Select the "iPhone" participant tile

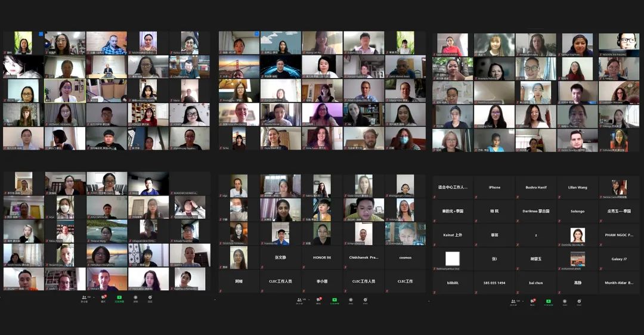pyautogui.click(x=494, y=187)
